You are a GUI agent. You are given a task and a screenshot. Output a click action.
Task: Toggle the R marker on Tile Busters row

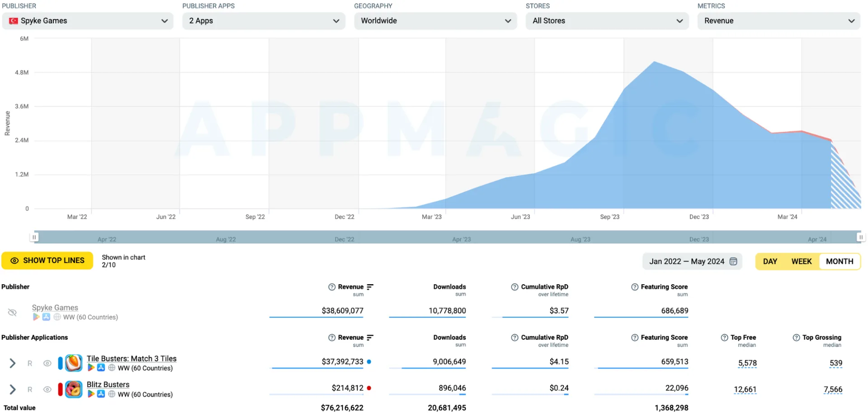point(30,363)
